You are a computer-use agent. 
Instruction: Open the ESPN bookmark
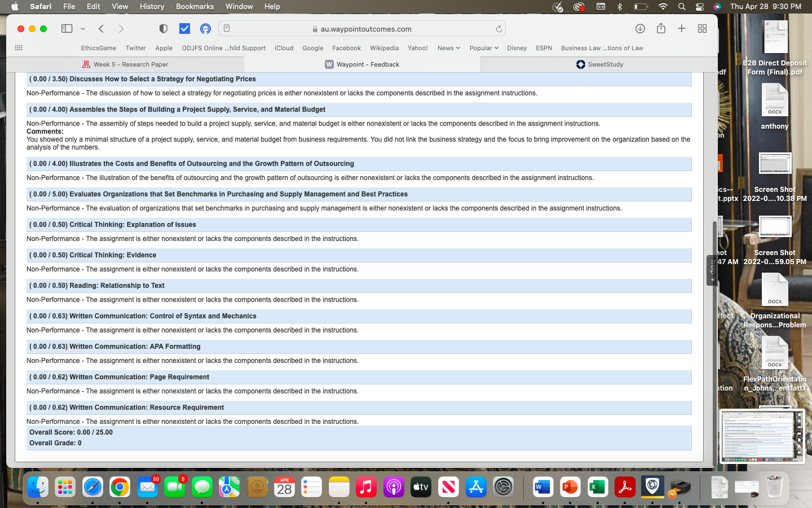[544, 48]
